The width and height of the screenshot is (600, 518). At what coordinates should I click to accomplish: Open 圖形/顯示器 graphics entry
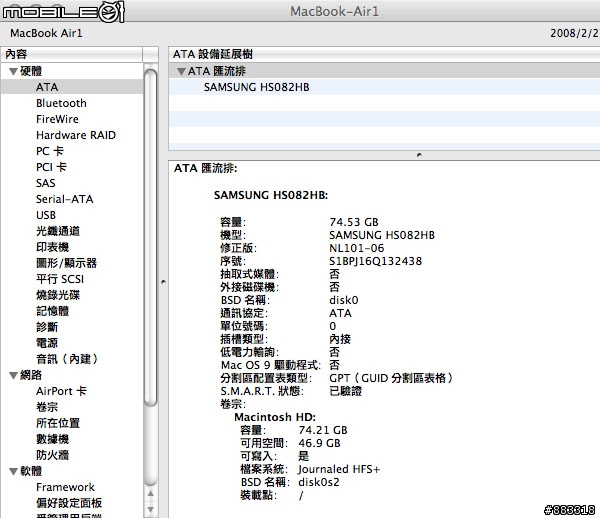[x=67, y=263]
